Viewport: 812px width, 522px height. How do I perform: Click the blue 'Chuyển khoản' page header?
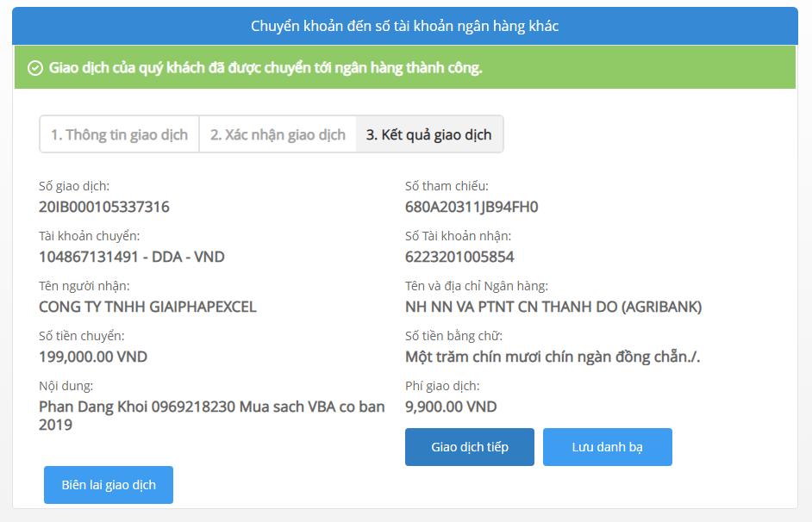[x=405, y=26]
